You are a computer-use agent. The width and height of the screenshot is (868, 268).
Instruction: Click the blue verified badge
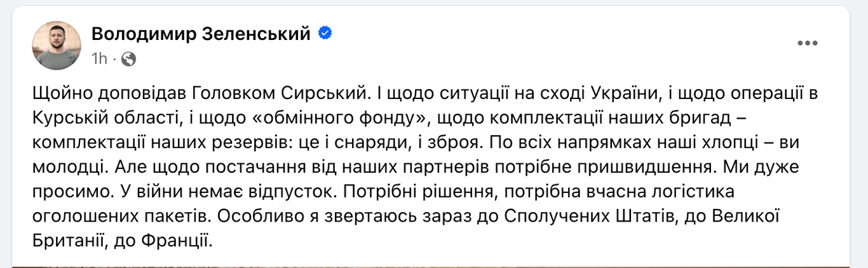click(x=325, y=34)
